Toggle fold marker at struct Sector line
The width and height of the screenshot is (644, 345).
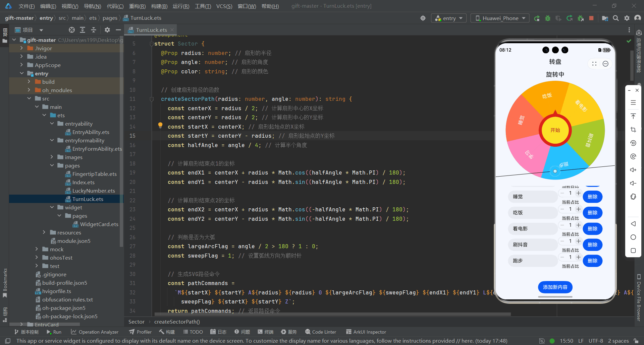[x=152, y=44]
